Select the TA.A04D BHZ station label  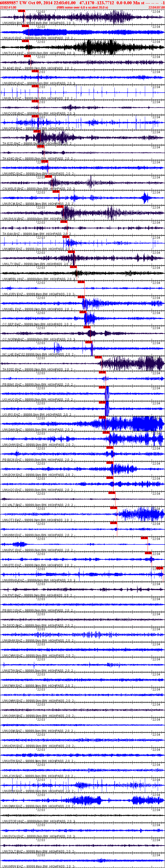click(x=37, y=69)
